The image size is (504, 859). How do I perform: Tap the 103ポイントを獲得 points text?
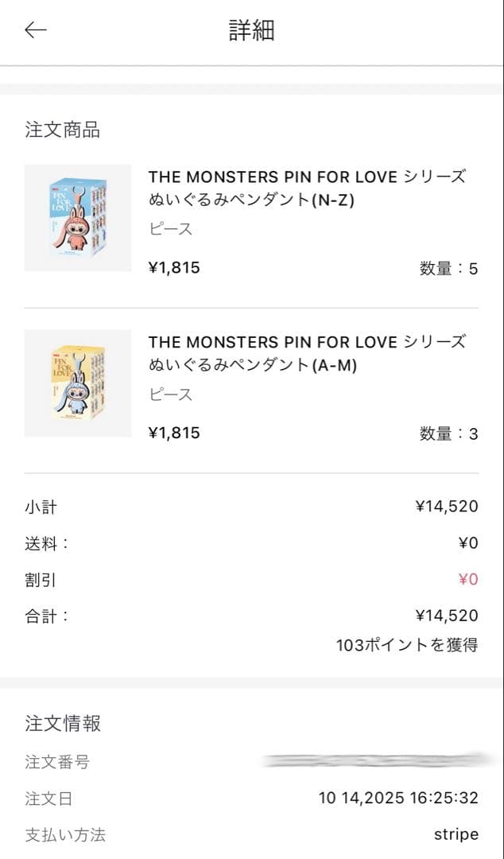tap(406, 645)
